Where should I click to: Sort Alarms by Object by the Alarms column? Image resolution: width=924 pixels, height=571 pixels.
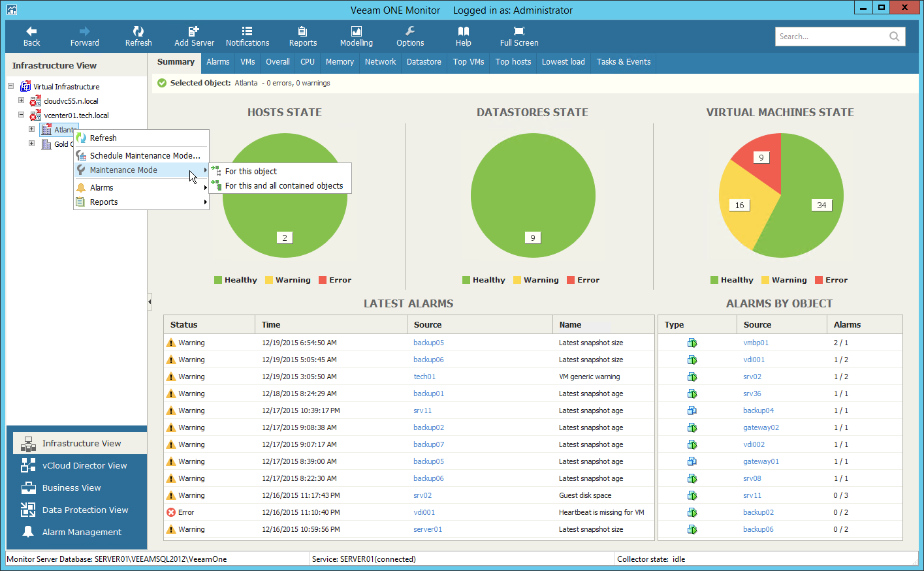click(865, 324)
